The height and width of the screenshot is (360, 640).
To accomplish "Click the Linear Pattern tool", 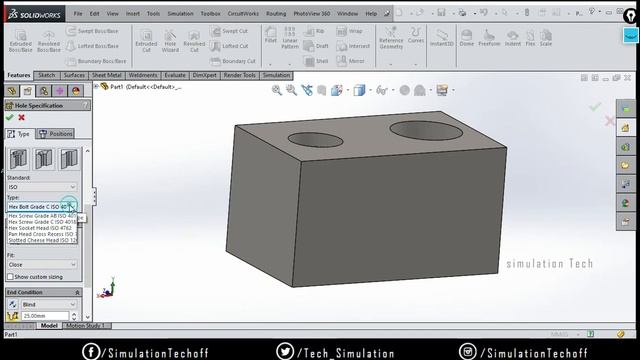I will pyautogui.click(x=290, y=38).
